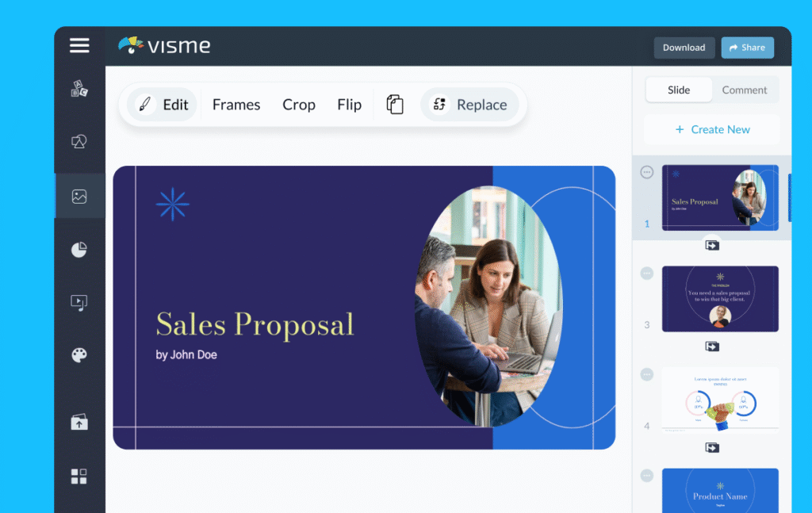Open options menu for slide 3
812x513 pixels.
point(647,273)
